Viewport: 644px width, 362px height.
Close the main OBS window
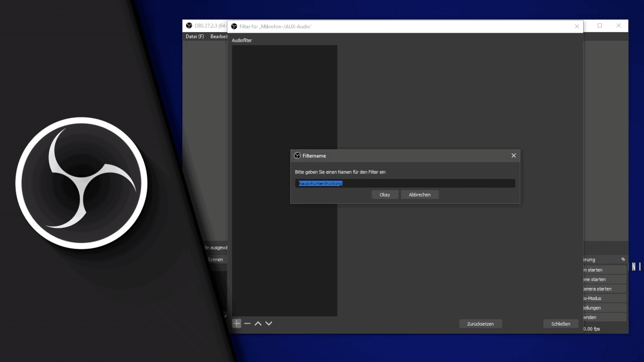619,26
